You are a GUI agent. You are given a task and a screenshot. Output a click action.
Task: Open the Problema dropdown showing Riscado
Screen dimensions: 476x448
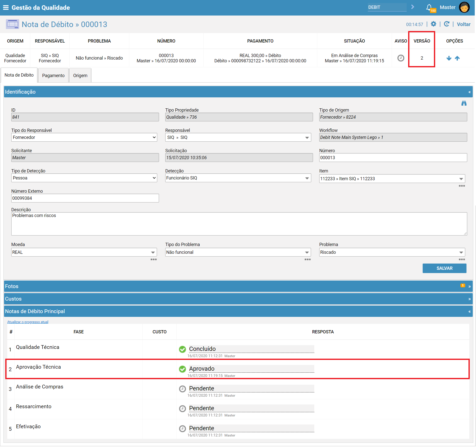point(392,252)
